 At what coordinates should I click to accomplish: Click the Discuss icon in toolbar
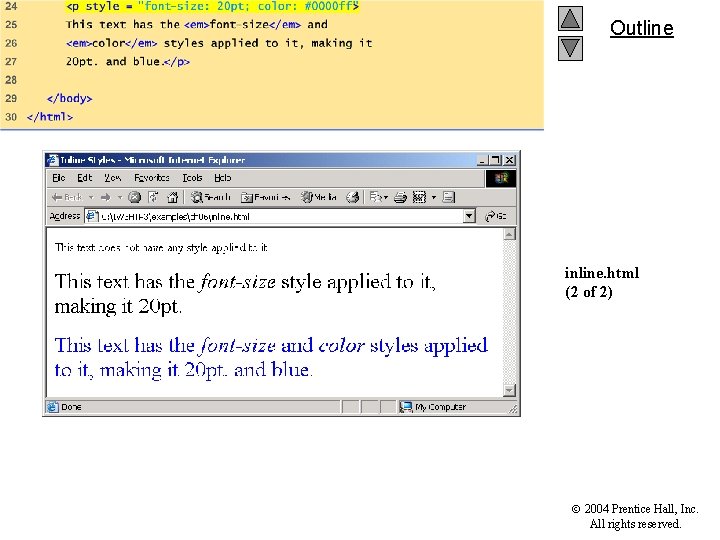(449, 197)
